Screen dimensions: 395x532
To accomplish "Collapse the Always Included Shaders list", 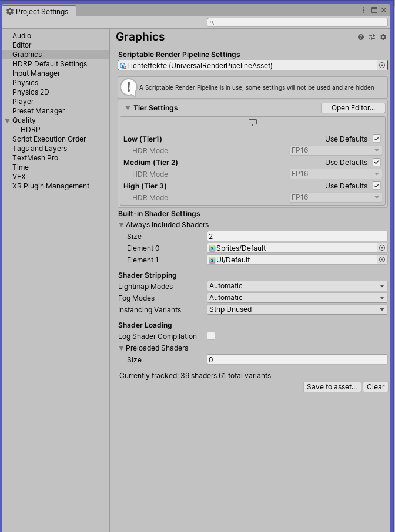I will (x=122, y=225).
